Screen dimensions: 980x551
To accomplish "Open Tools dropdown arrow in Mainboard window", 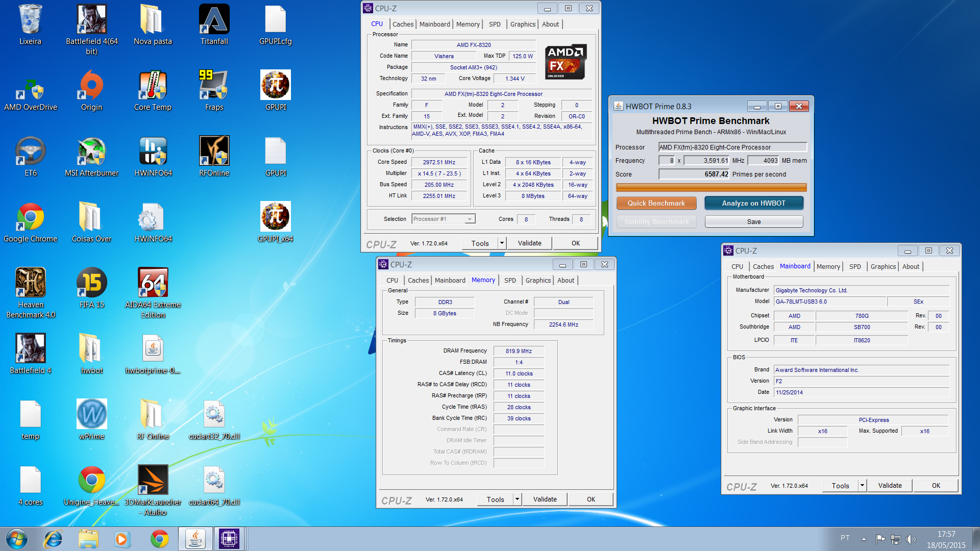I will pyautogui.click(x=862, y=486).
